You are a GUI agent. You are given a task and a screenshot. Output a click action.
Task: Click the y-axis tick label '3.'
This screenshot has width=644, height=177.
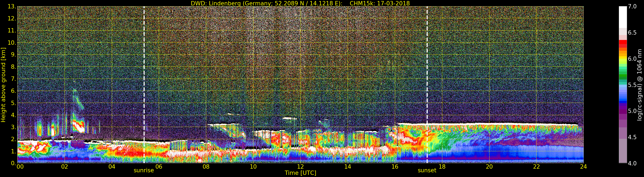[x=13, y=127]
